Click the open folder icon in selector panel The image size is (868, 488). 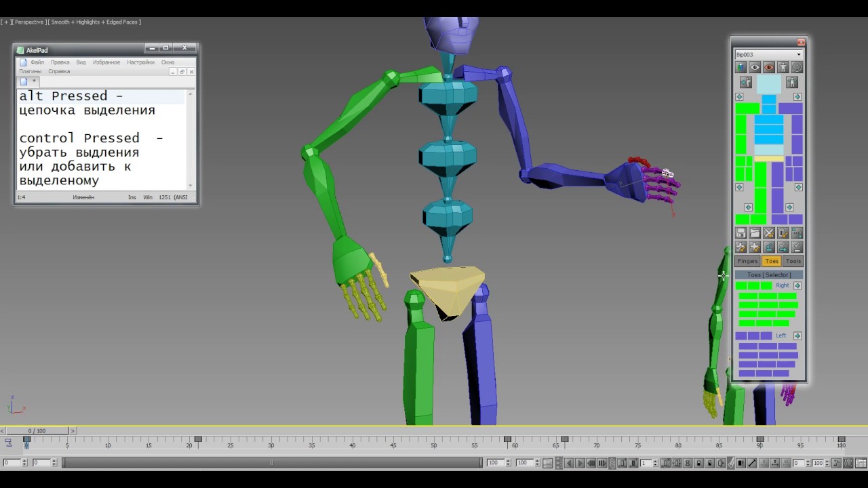(755, 232)
